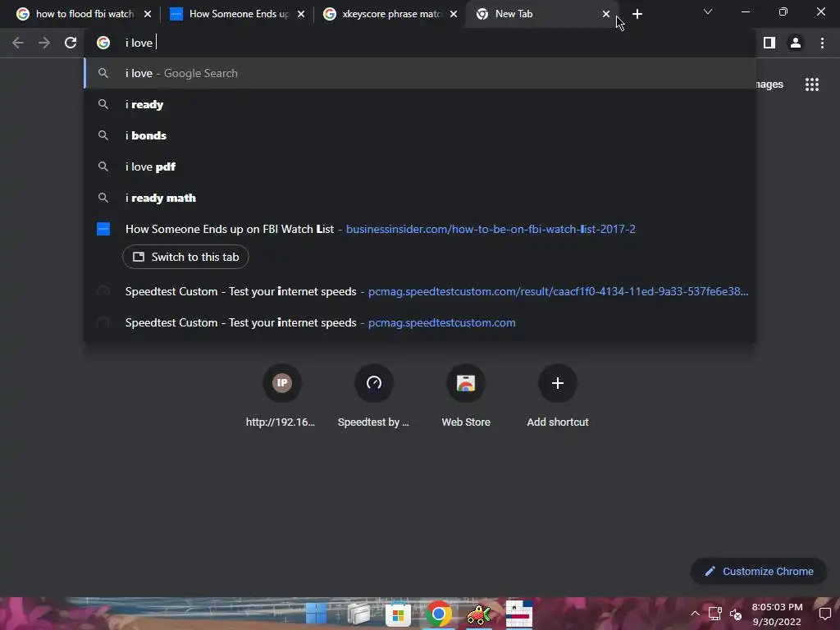Screen dimensions: 840x630
Task: Click the browser forward arrow
Action: coord(44,43)
